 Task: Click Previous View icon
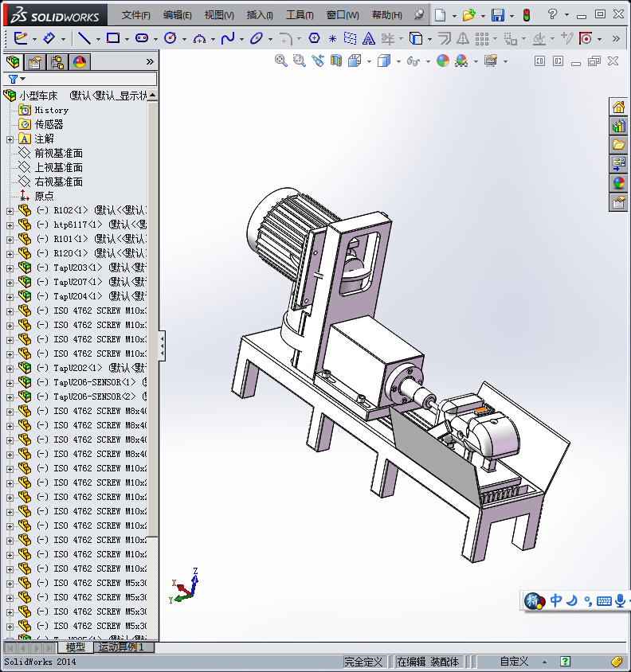coord(318,61)
